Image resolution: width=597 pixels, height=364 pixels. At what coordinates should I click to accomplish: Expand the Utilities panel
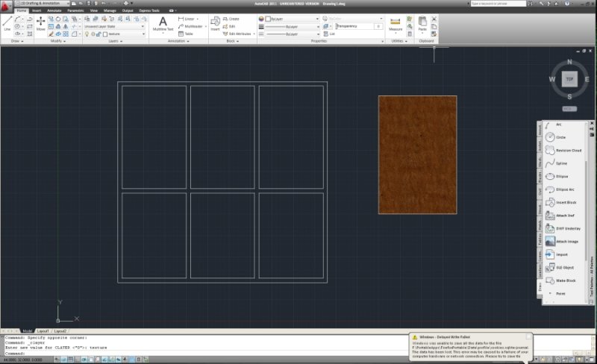(399, 41)
